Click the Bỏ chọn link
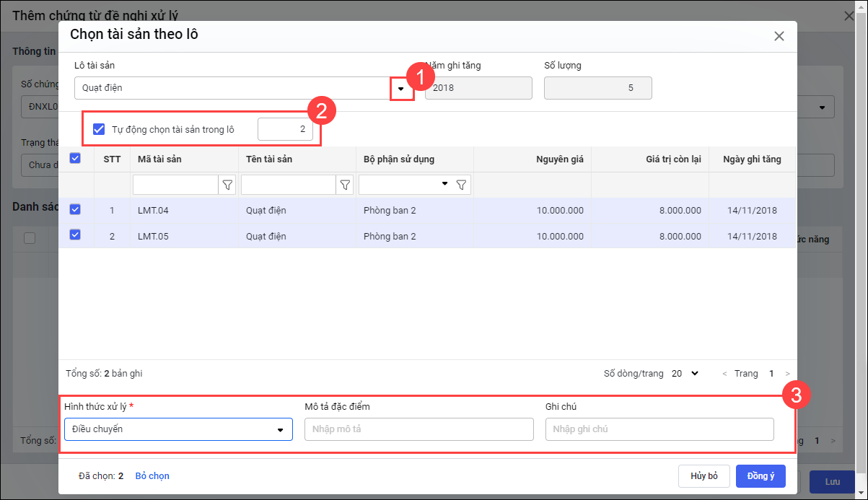Image resolution: width=868 pixels, height=500 pixels. (x=152, y=476)
